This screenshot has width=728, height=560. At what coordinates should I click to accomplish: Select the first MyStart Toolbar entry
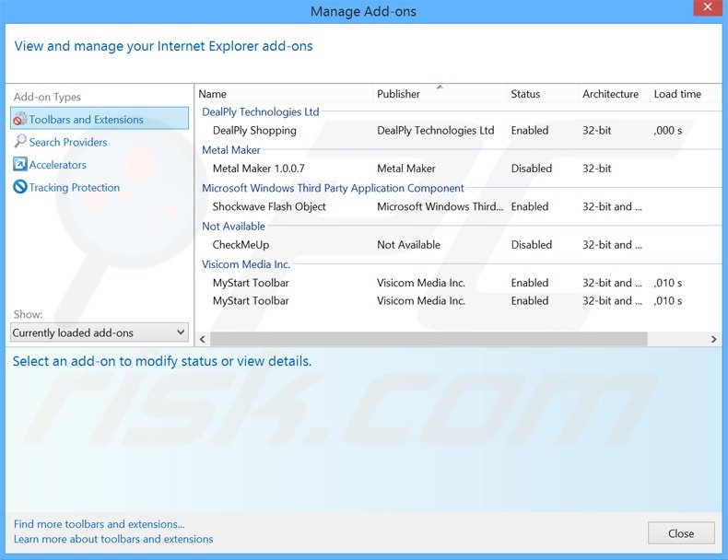coord(251,283)
